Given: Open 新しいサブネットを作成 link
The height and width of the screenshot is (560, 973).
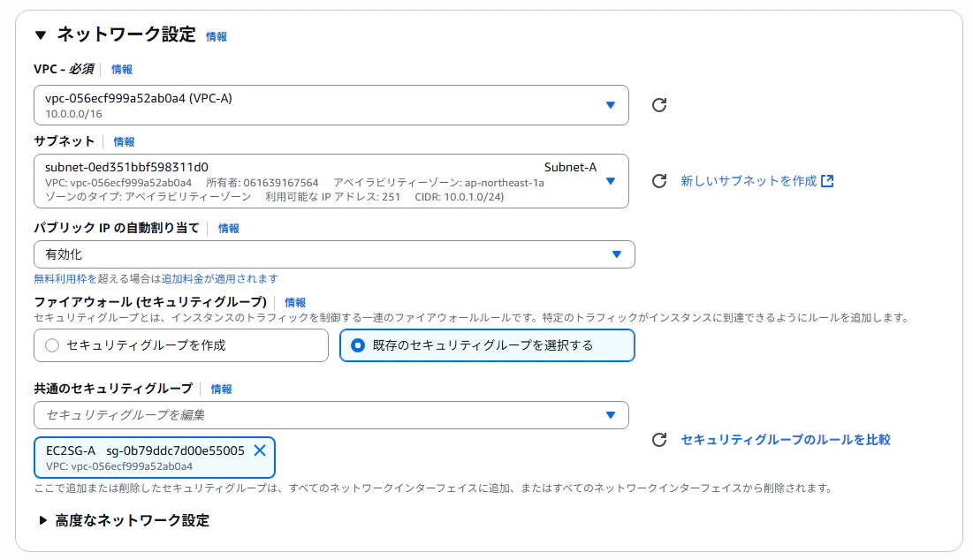Looking at the screenshot, I should coord(749,181).
